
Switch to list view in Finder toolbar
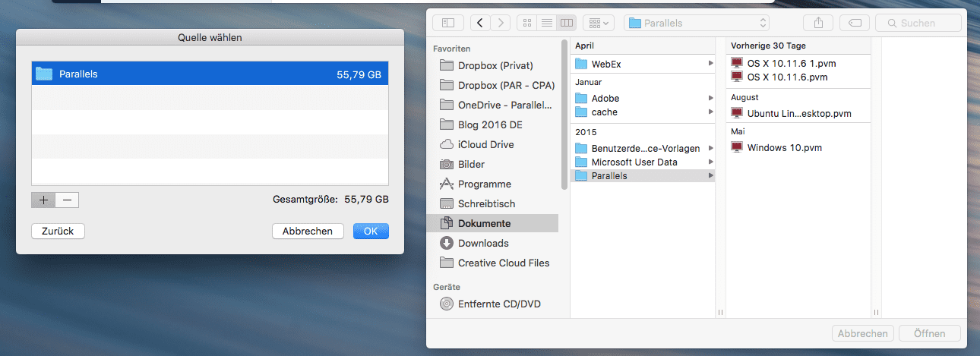(546, 23)
